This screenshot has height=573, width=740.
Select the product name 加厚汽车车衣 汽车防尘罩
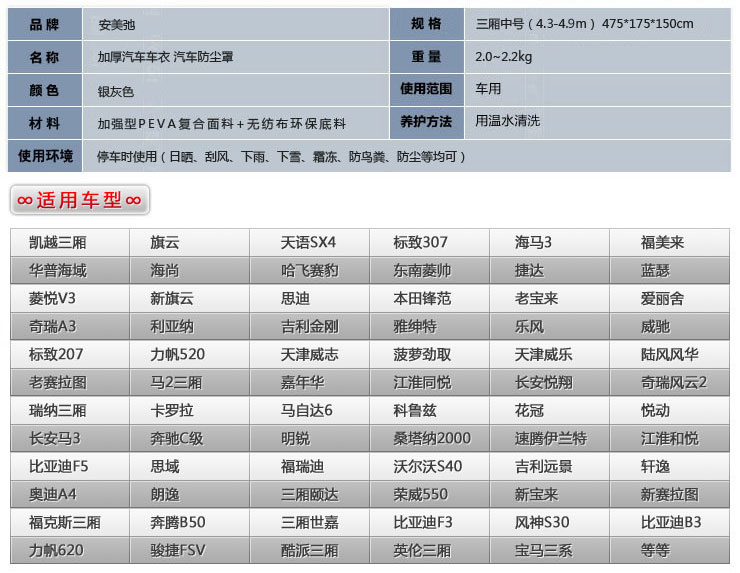(166, 57)
